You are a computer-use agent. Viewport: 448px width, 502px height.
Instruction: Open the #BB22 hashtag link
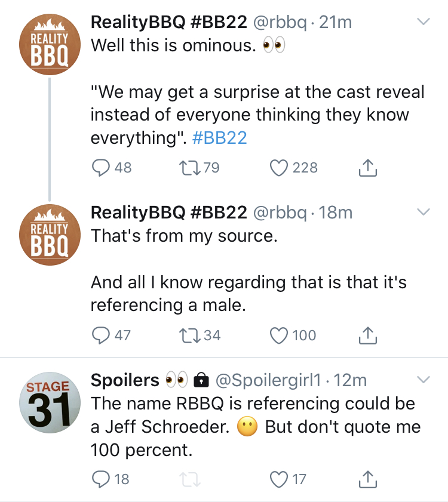[x=219, y=138]
